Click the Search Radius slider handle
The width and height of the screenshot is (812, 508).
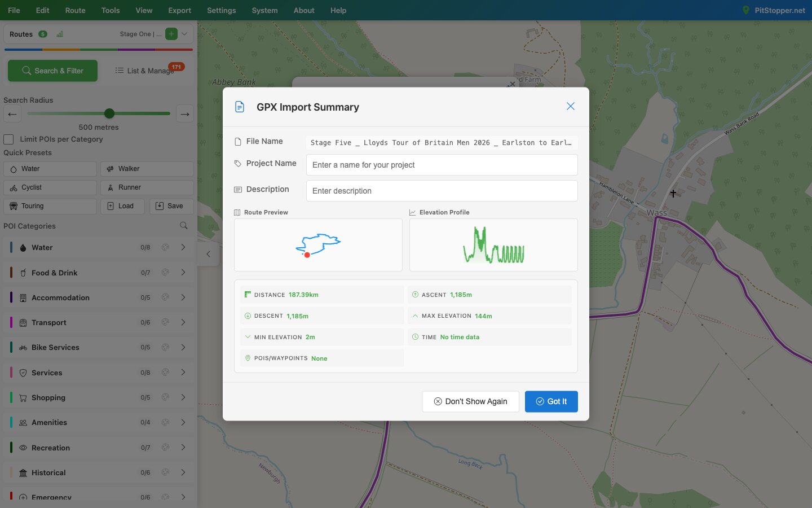click(x=109, y=113)
